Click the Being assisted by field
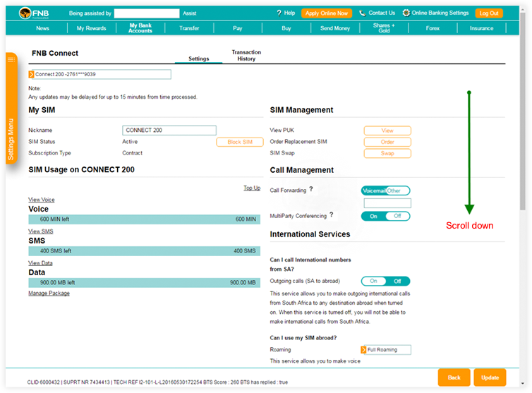Screen dimensions: 532x393 147,13
